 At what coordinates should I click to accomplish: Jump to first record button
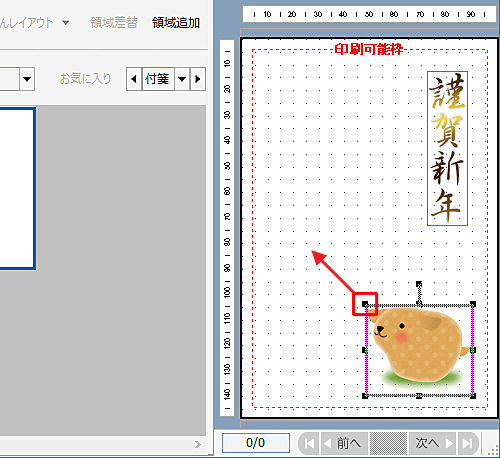tap(309, 443)
